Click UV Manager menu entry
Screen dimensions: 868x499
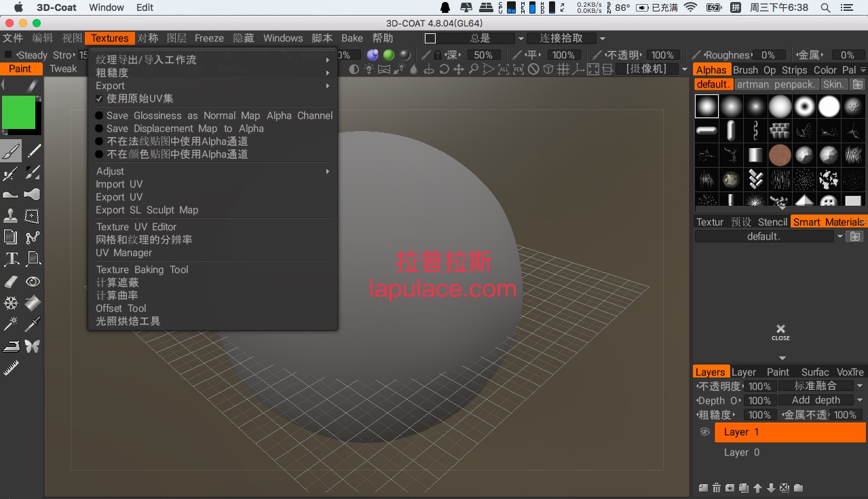pyautogui.click(x=124, y=253)
